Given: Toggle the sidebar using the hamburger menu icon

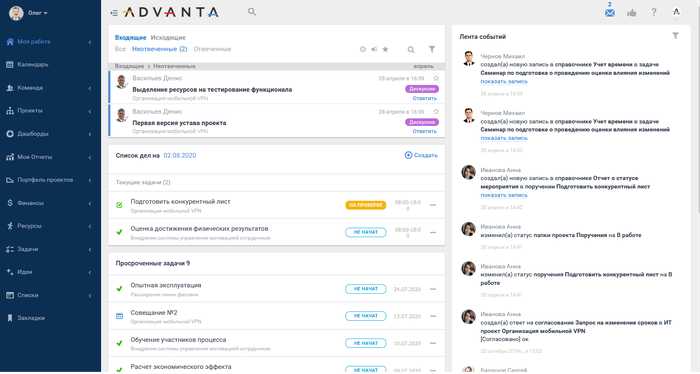Looking at the screenshot, I should click(114, 13).
